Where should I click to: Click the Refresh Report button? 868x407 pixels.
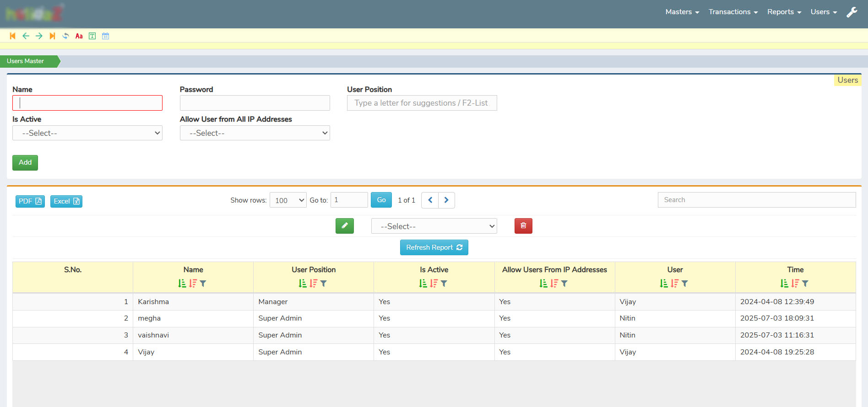434,247
